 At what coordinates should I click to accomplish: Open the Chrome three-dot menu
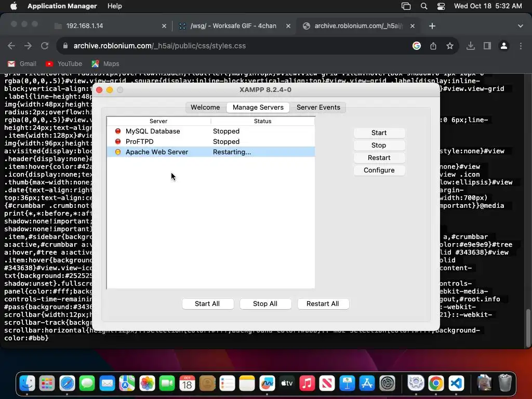point(521,46)
